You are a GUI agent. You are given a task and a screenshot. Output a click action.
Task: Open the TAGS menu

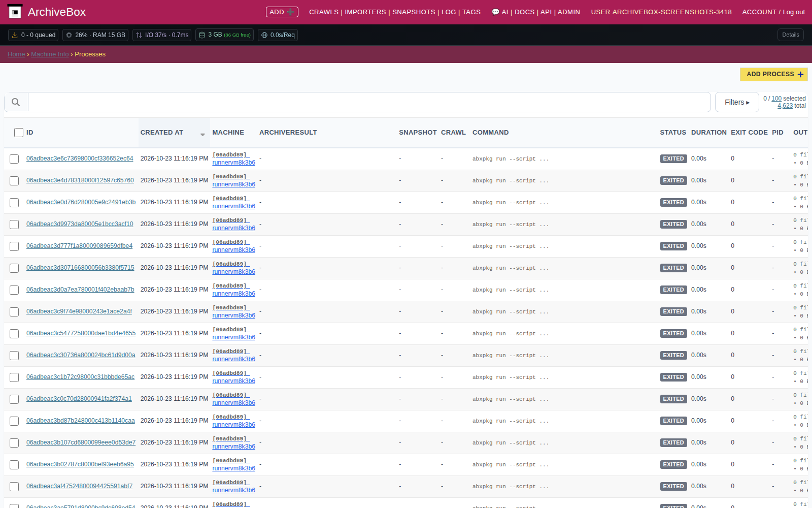(x=471, y=12)
